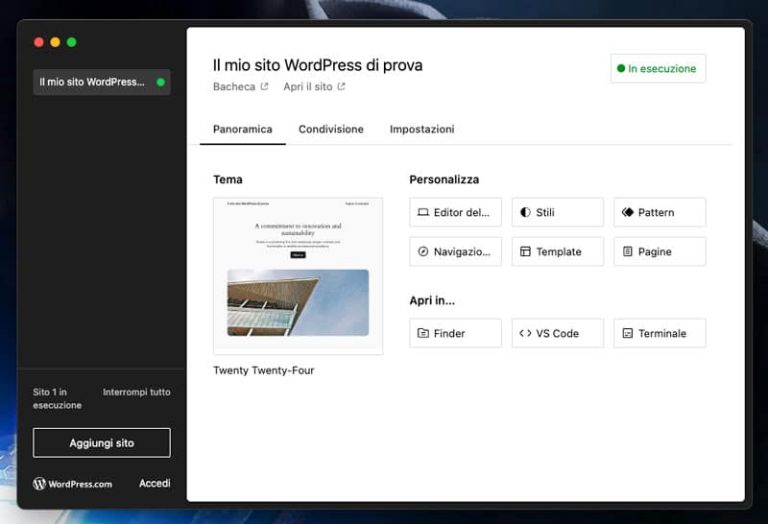Click the green fullscreen window button
The width and height of the screenshot is (768, 524).
pyautogui.click(x=72, y=42)
